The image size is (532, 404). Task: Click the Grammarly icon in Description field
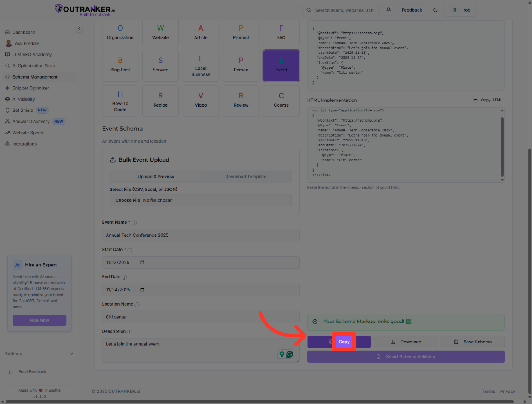click(290, 354)
